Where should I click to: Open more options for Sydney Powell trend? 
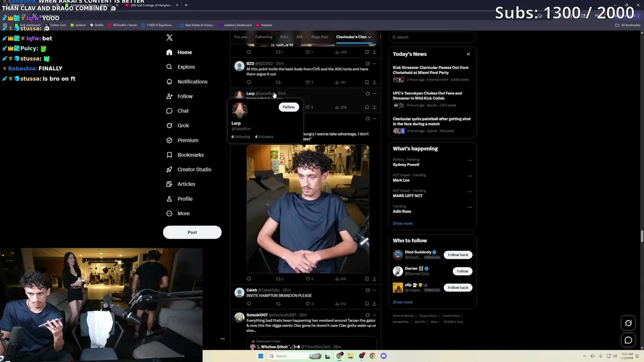click(470, 160)
